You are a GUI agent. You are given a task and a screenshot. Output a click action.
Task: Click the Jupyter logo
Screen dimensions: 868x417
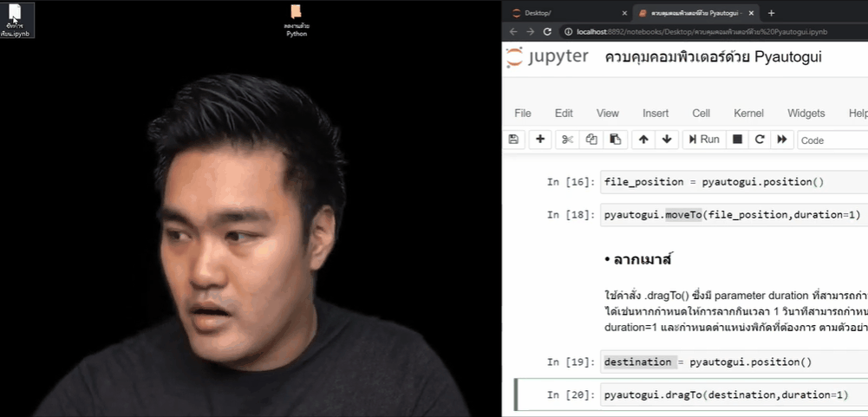[x=547, y=57]
